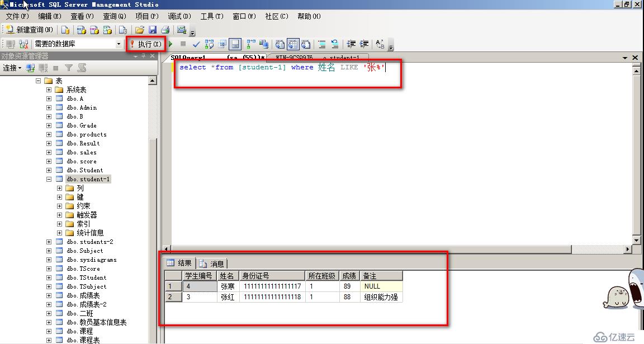The width and height of the screenshot is (644, 344).
Task: Switch to the 消息 tab
Action: (211, 263)
